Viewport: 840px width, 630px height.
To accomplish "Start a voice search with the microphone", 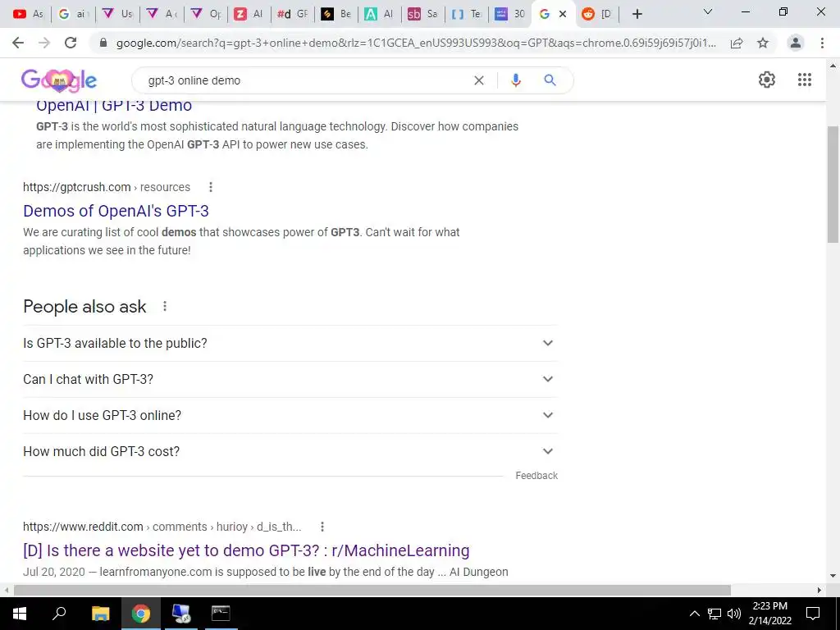I will pos(516,80).
